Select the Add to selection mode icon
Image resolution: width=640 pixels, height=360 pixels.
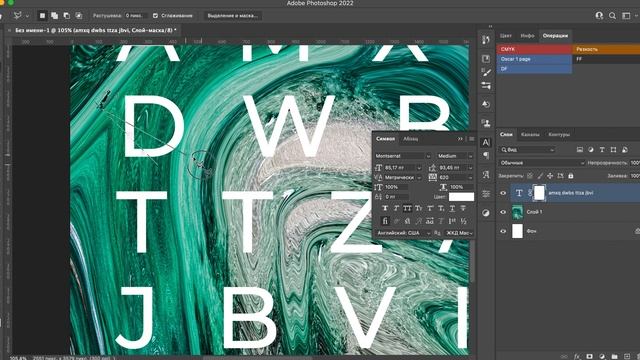click(54, 16)
